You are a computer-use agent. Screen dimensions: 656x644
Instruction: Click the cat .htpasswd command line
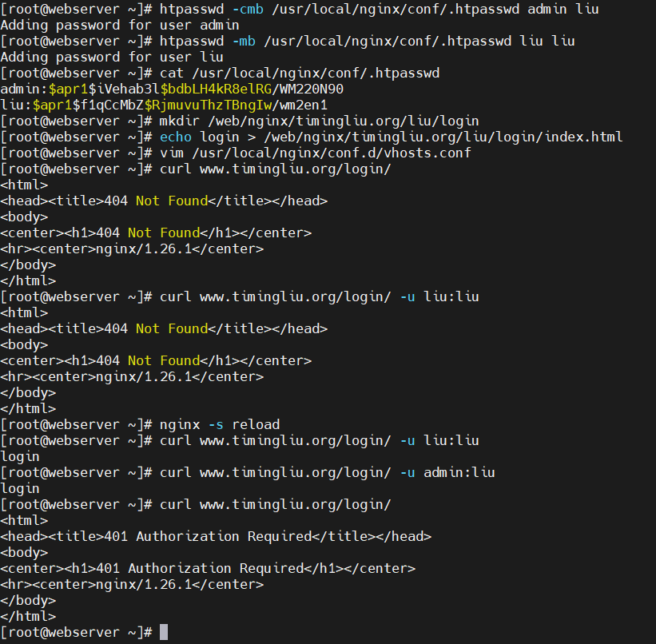[220, 73]
